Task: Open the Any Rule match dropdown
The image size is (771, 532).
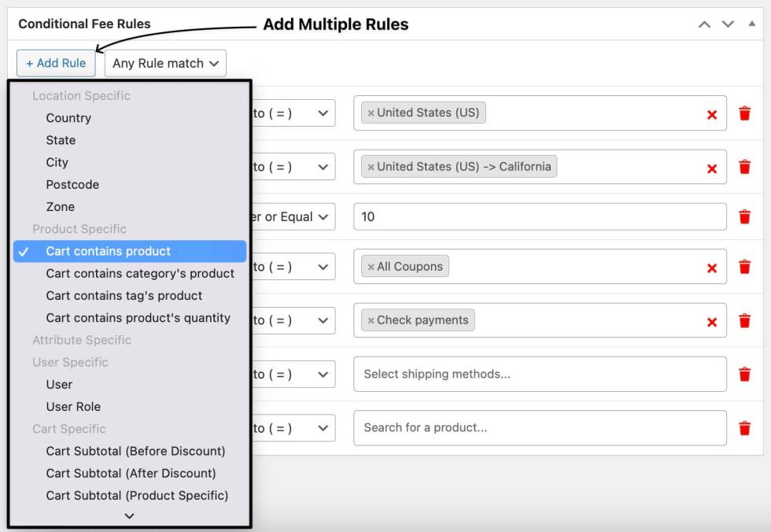Action: (x=165, y=63)
